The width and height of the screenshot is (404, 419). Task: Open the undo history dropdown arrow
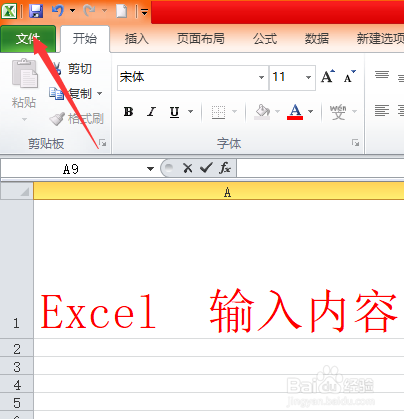point(72,11)
